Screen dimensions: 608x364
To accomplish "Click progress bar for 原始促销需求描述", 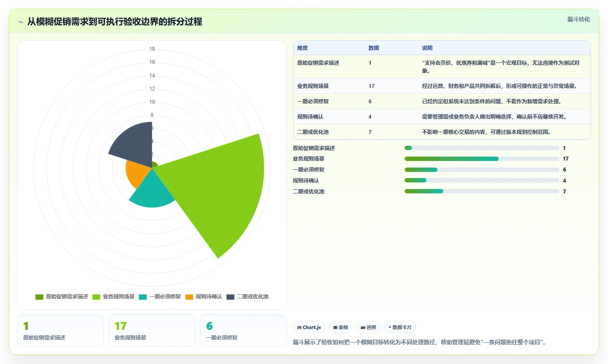I will (x=482, y=148).
